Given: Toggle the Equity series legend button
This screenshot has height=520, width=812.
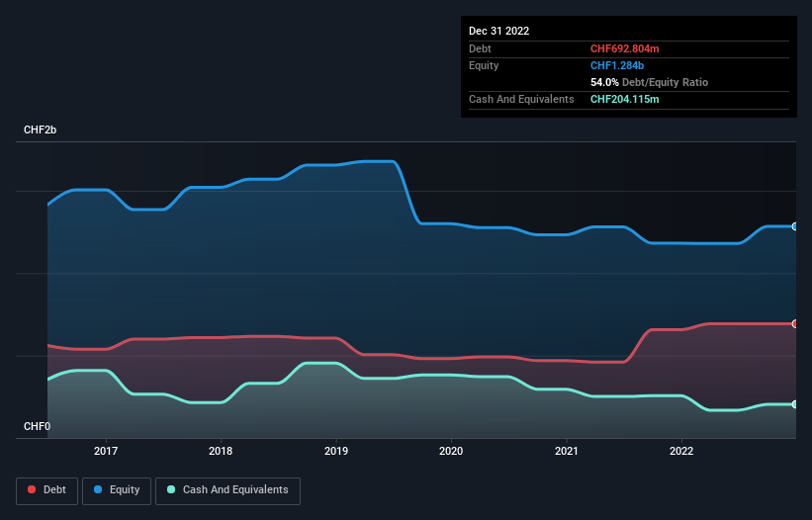Looking at the screenshot, I should click(x=117, y=490).
